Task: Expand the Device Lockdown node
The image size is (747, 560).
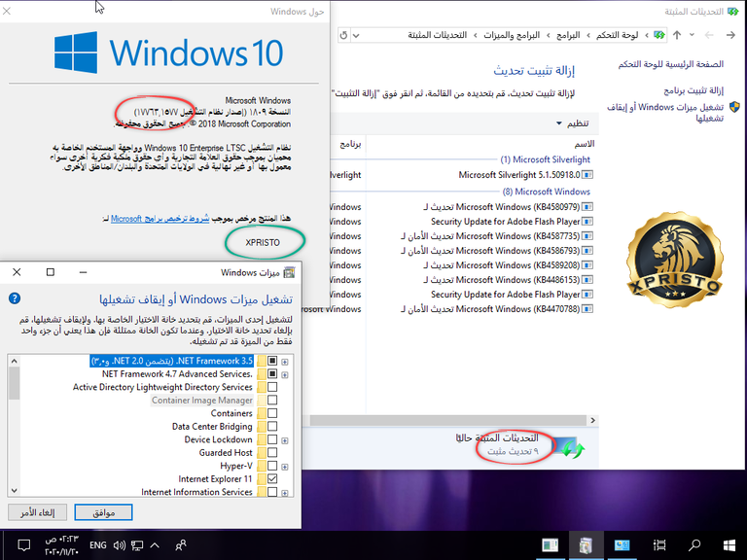Action: pyautogui.click(x=285, y=440)
